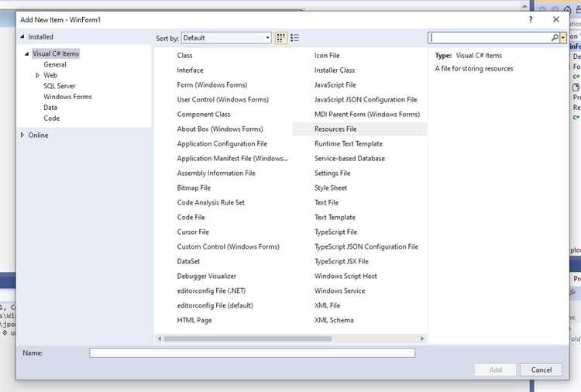Screen dimensions: 581x392
Task: Click the template list horizontal scrollbar thumb
Action: [x=248, y=339]
